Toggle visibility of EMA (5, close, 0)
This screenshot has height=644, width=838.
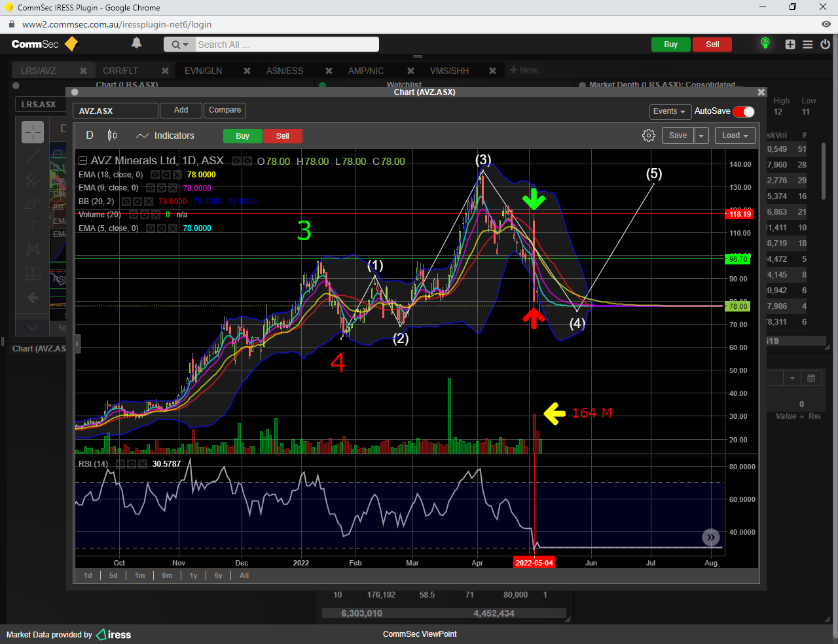pyautogui.click(x=151, y=228)
